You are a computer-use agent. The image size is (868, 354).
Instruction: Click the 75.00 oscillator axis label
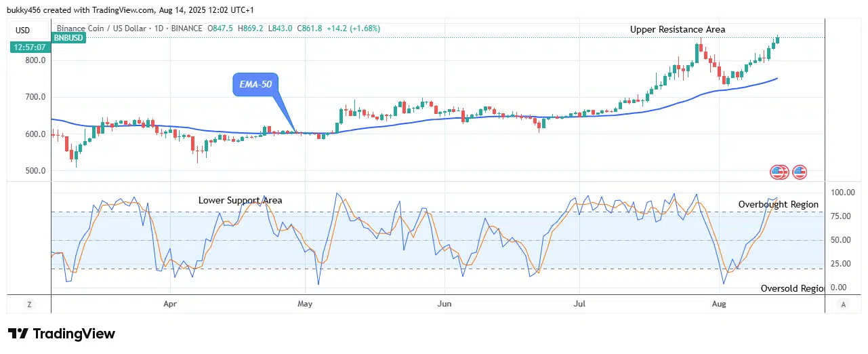coord(842,216)
